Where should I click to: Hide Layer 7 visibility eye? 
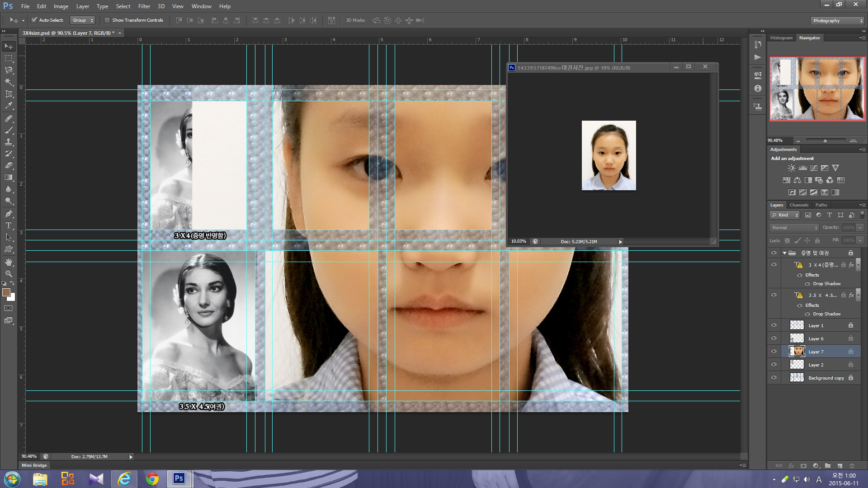pos(774,352)
